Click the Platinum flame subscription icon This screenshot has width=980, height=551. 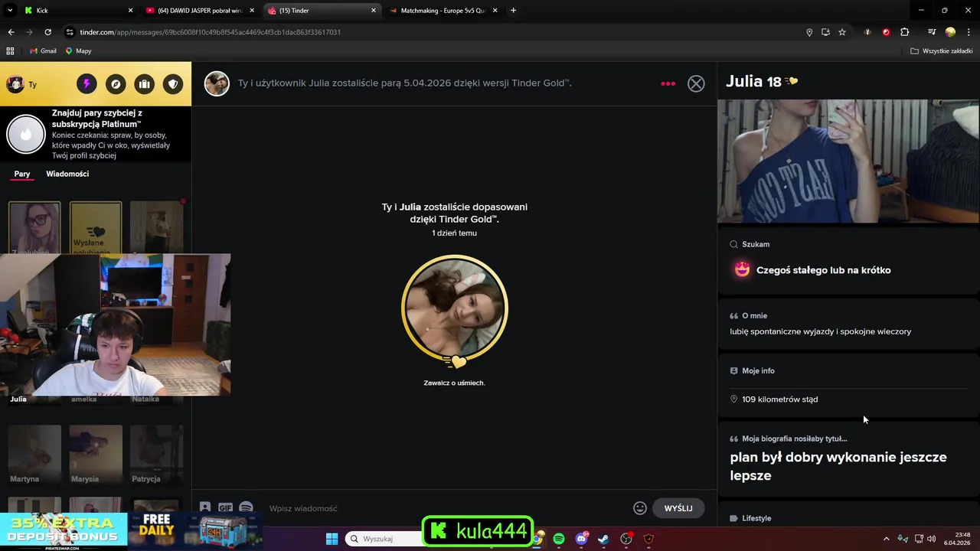[26, 135]
